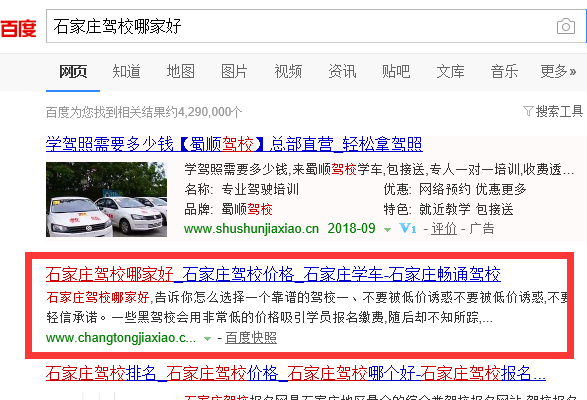Viewport: 587px width, 400px height.
Task: Click the V1 credibility badge icon
Action: point(408,228)
